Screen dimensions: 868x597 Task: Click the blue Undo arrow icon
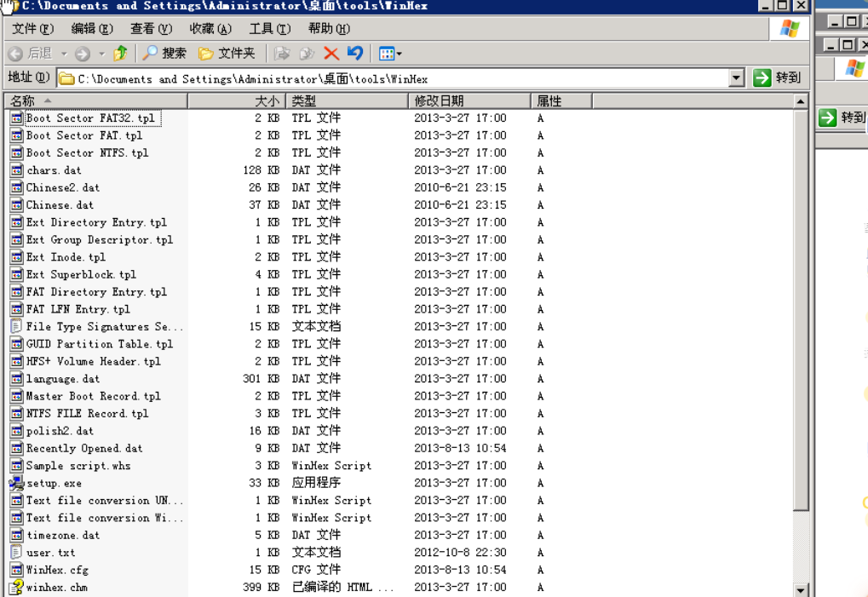[x=355, y=53]
